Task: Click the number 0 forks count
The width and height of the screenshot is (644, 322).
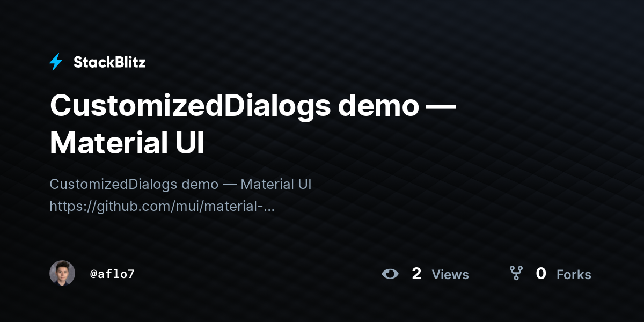Action: pos(541,274)
